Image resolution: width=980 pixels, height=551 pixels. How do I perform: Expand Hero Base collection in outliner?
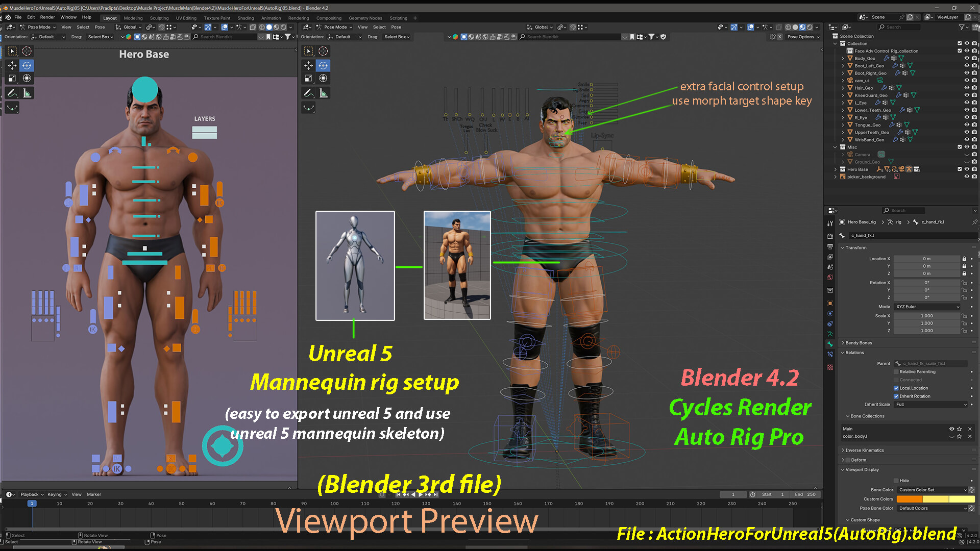[836, 169]
